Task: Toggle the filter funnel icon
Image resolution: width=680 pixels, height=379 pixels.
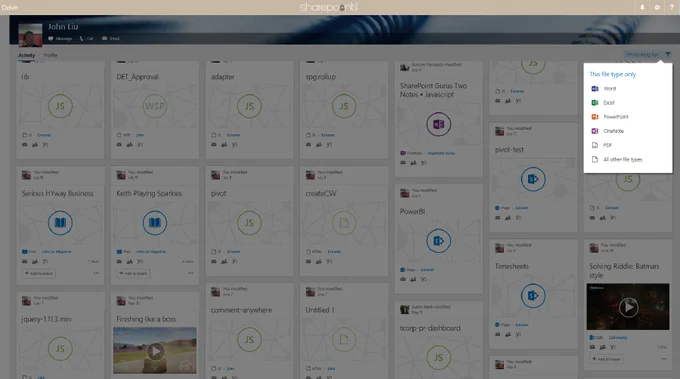Action: [x=668, y=55]
